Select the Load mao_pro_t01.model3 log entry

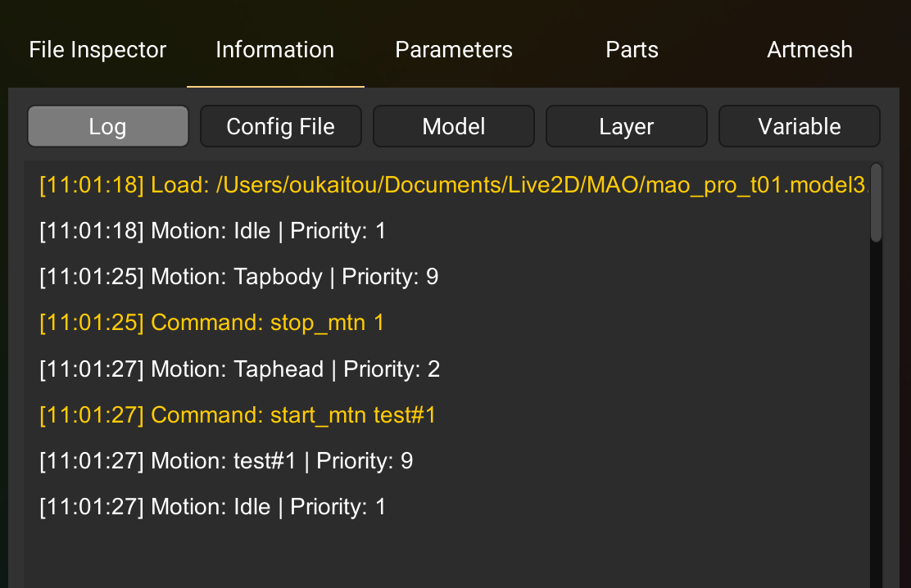[452, 185]
